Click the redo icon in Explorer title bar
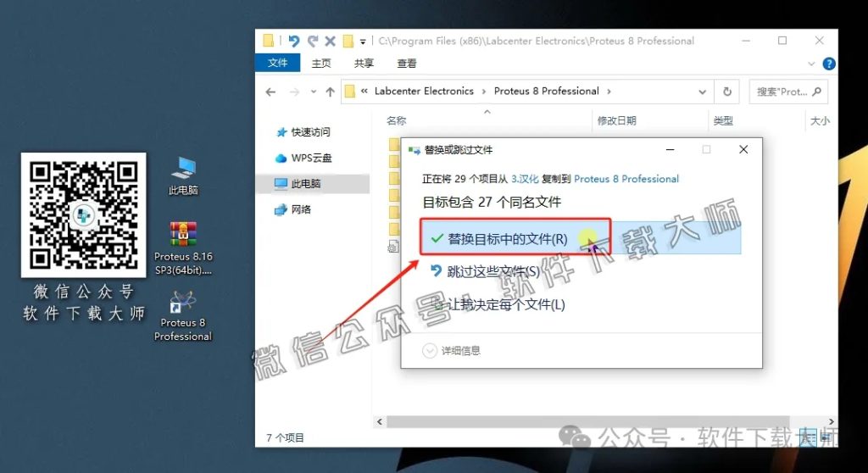Screen dimensions: 868x473 313,41
